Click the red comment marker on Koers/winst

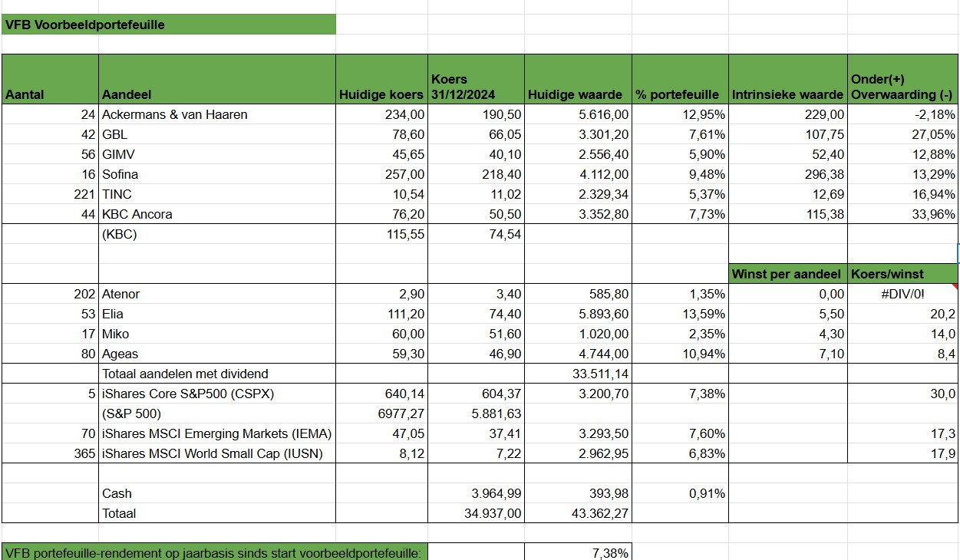tap(955, 286)
